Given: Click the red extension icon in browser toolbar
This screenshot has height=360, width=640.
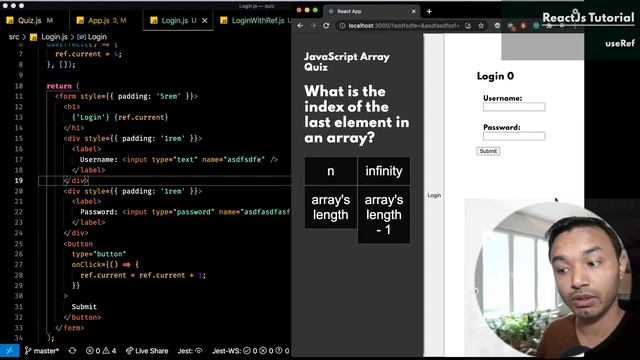Looking at the screenshot, I should coord(523,26).
